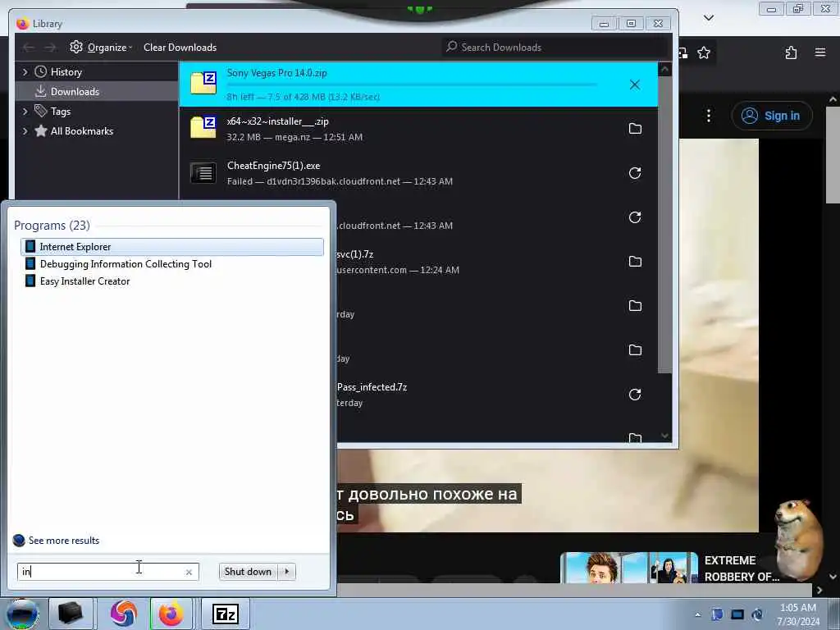Expand the History tree node
This screenshot has height=630, width=840.
tap(25, 71)
